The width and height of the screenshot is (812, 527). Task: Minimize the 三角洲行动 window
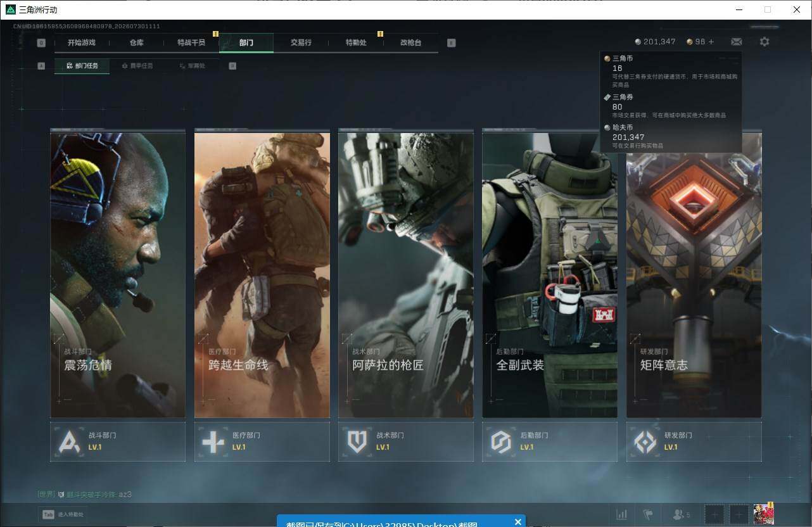[739, 10]
